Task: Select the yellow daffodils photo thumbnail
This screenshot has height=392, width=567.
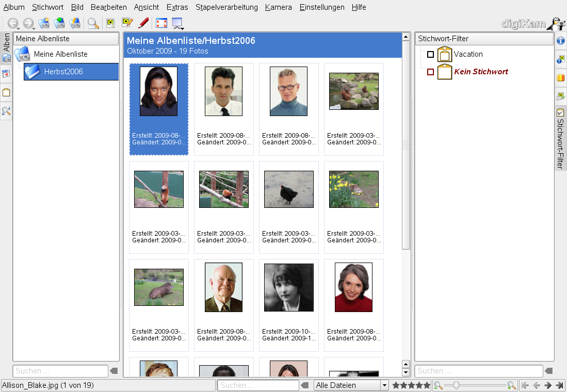Action: 354,189
